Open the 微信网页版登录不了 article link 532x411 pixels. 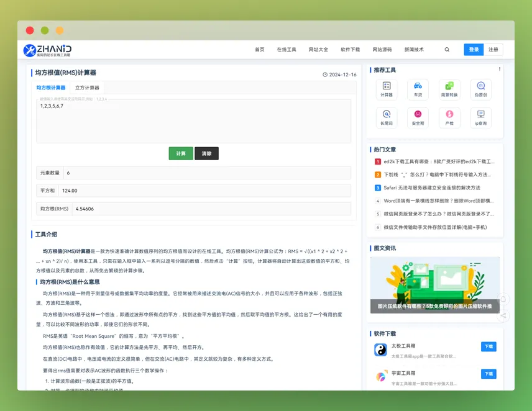439,214
